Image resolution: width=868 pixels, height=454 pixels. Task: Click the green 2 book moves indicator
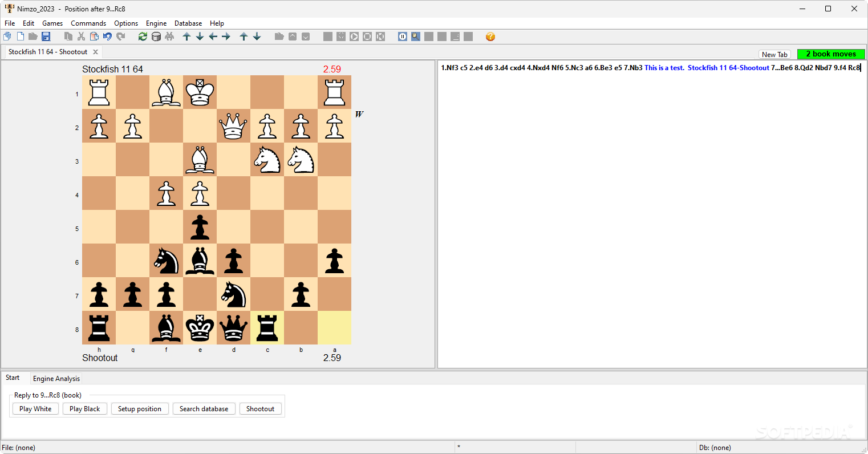(x=831, y=54)
